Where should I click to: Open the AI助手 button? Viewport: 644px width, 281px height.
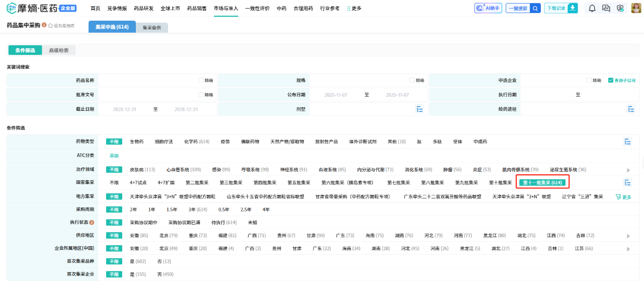[x=488, y=8]
